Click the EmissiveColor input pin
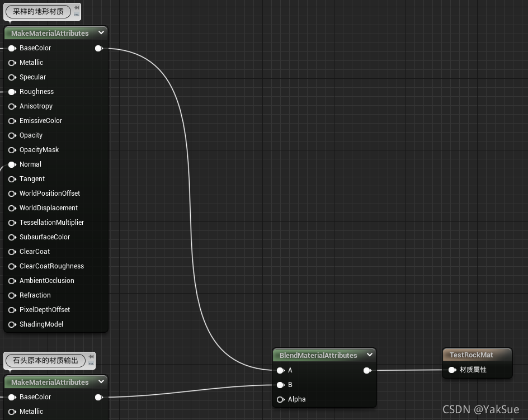Image resolution: width=528 pixels, height=420 pixels. 12,121
